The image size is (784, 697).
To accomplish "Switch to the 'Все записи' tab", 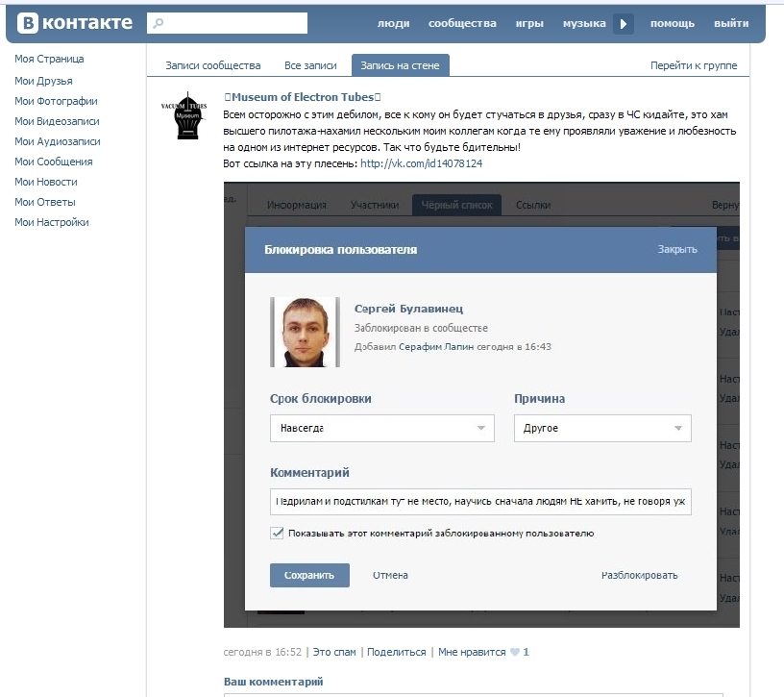I will tap(310, 65).
